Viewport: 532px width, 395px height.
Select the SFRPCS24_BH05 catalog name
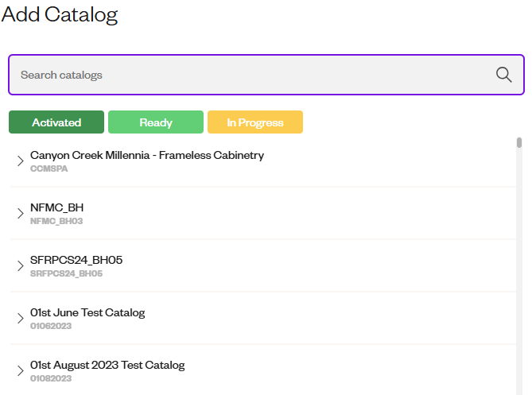[x=76, y=260]
